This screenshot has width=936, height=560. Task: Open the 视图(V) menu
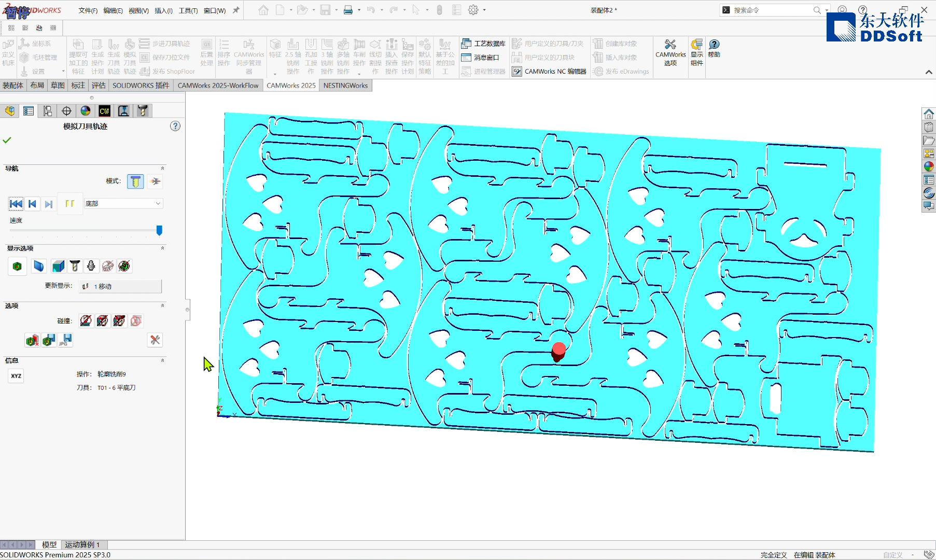pos(138,10)
